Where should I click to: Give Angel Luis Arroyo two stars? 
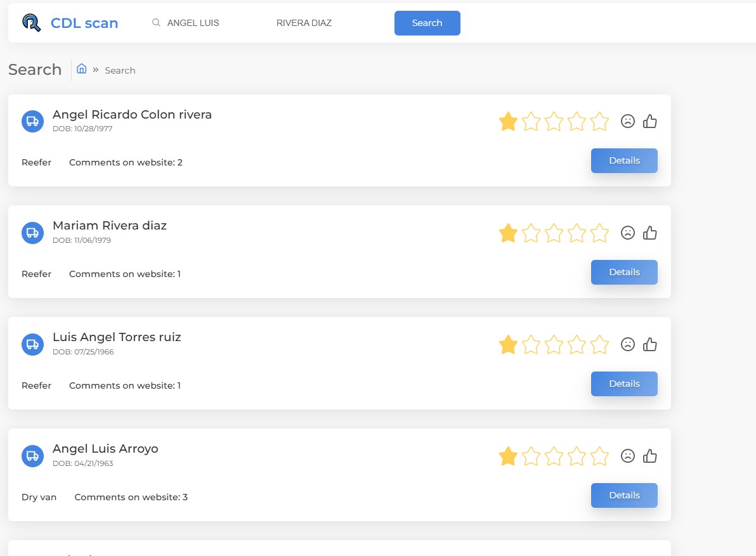coord(531,456)
